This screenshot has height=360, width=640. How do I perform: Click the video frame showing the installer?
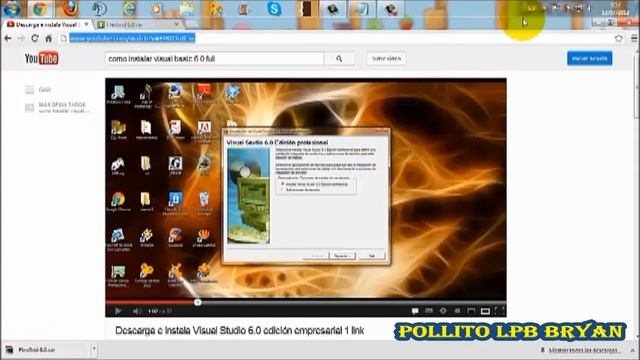[x=306, y=189]
